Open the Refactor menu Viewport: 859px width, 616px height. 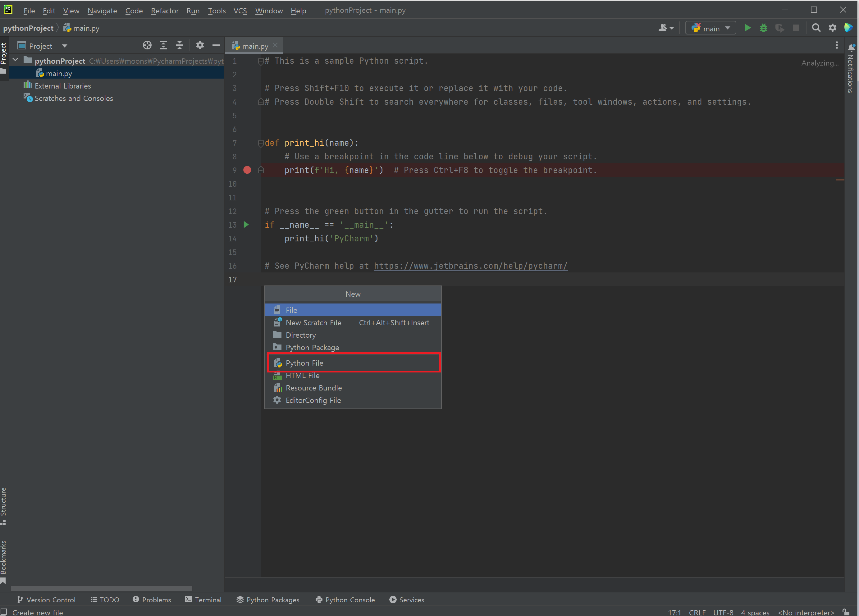[x=164, y=11]
